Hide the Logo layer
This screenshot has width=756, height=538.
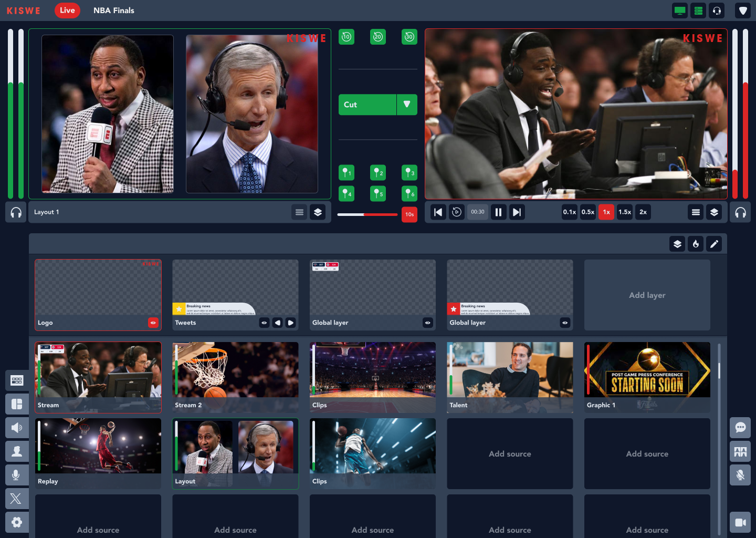(153, 323)
